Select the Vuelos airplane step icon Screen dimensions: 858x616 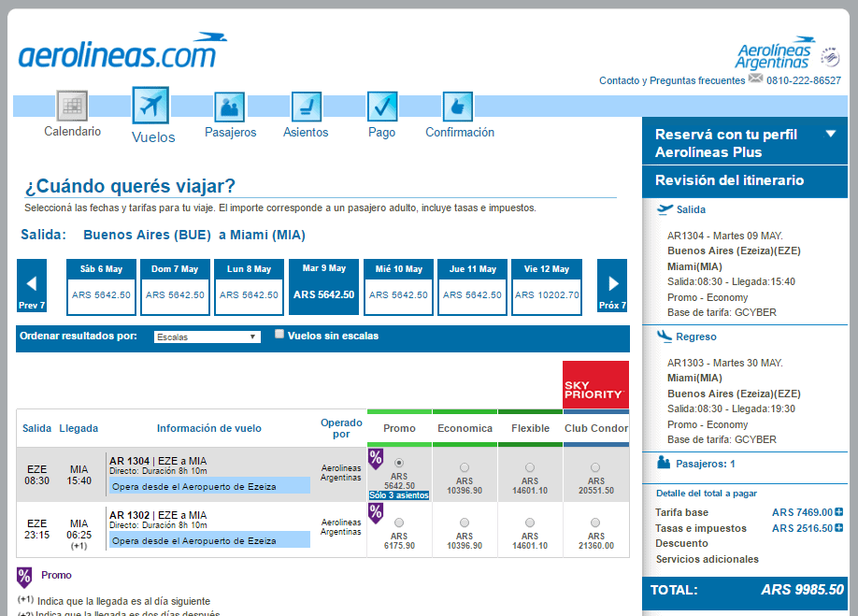pos(150,105)
